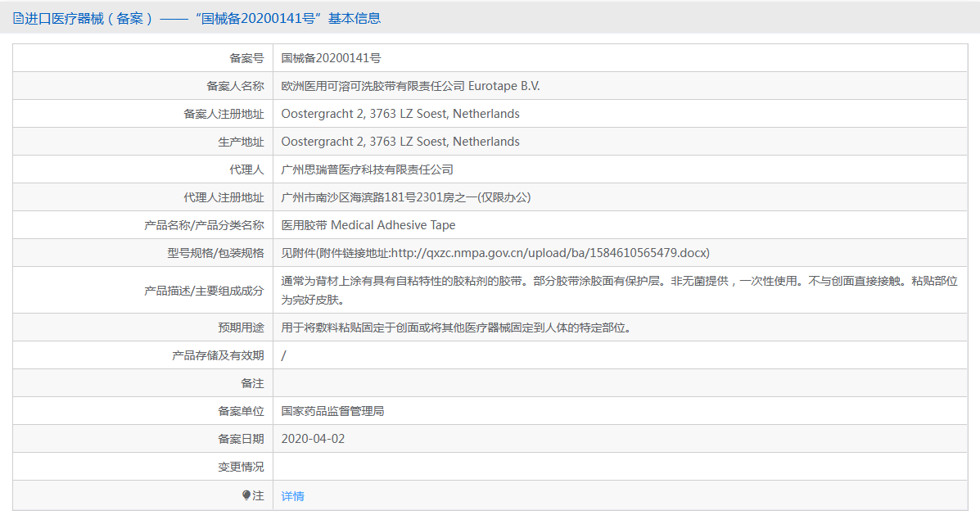Click the 型号规格/包装规格 label
The width and height of the screenshot is (980, 515).
click(x=215, y=253)
